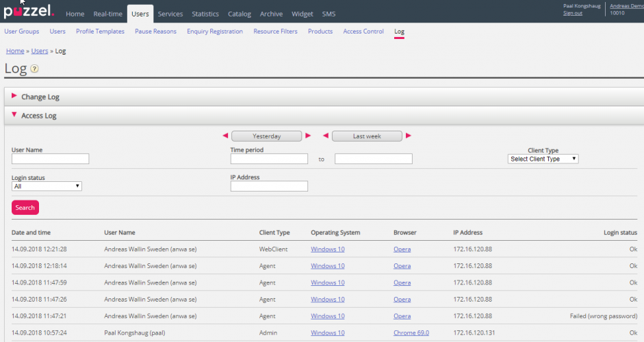Screen dimensions: 644x342
Task: Open the Chrome 69.0 browser link
Action: (411, 332)
